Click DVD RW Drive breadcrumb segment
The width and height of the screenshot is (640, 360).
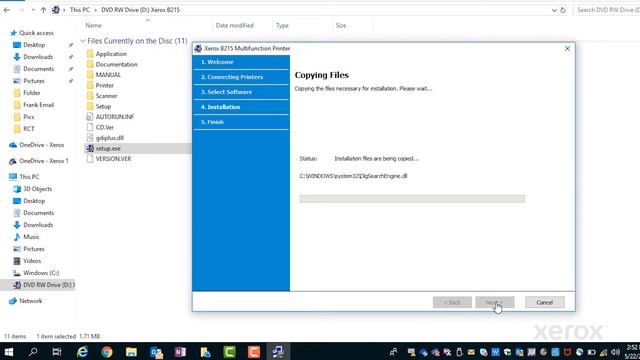(140, 10)
